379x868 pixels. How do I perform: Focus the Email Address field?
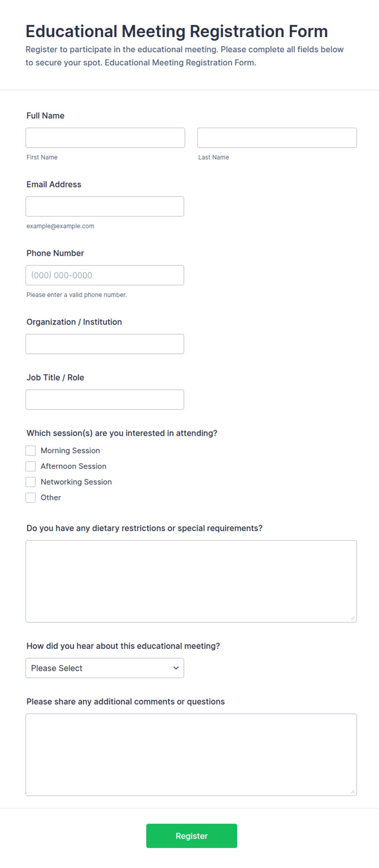(105, 207)
